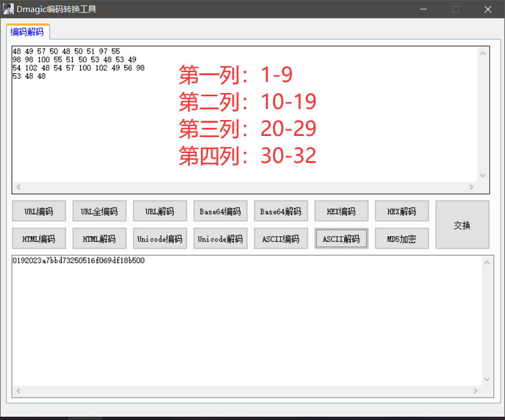Image resolution: width=505 pixels, height=420 pixels.
Task: Click the HEX解码 button
Action: click(x=402, y=211)
